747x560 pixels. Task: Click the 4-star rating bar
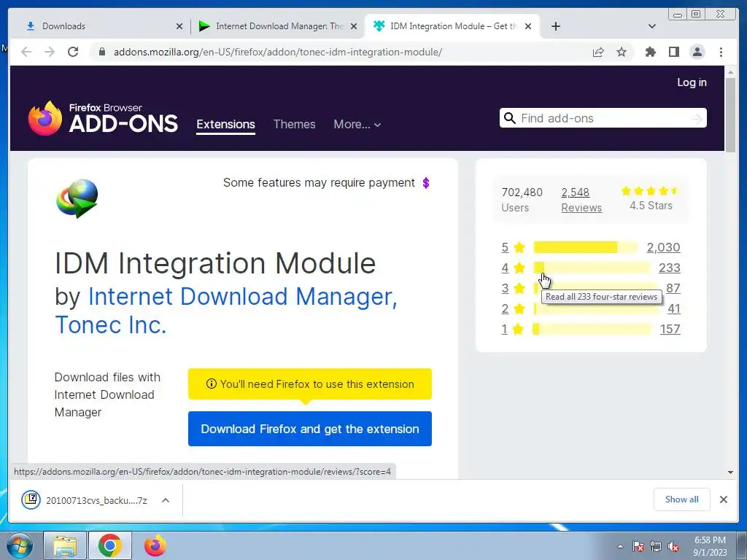(x=591, y=268)
